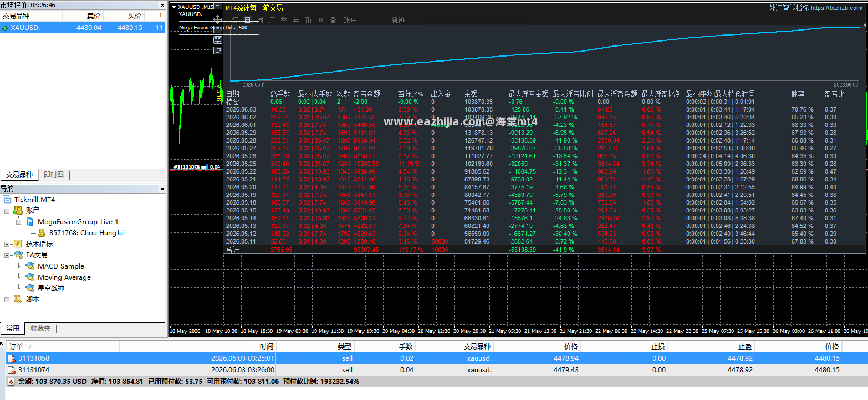This screenshot has height=400, width=868.
Task: Click the restore-window icon on panel edge
Action: click(218, 50)
